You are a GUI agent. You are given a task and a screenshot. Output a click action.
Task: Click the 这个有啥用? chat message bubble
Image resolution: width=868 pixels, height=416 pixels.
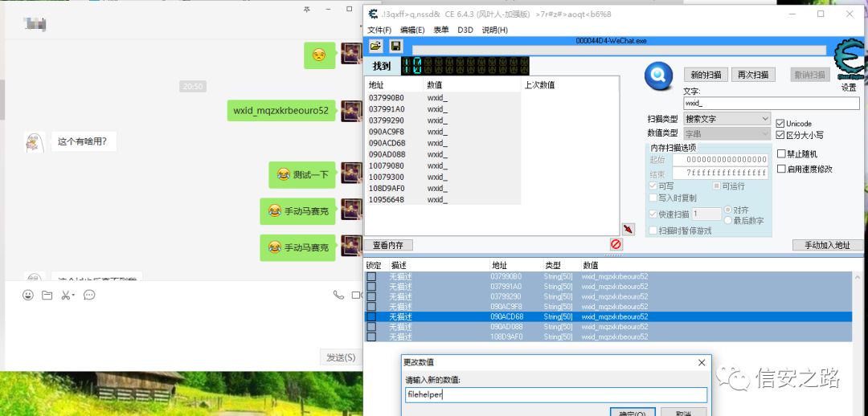(x=83, y=141)
